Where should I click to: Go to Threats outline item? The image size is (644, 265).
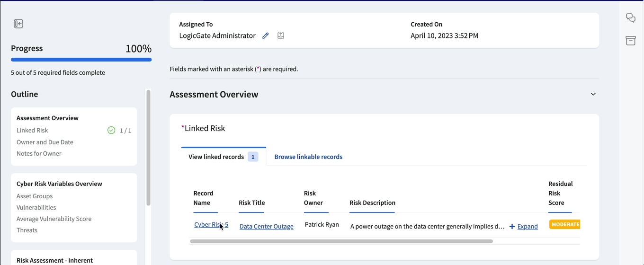pos(27,230)
